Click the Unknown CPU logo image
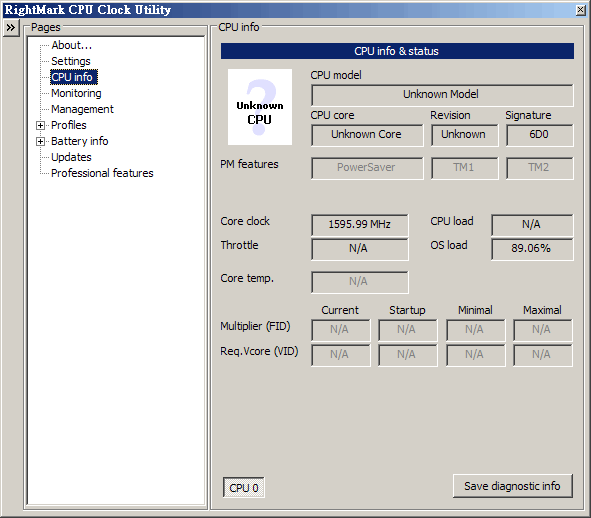This screenshot has height=518, width=591. pyautogui.click(x=260, y=107)
